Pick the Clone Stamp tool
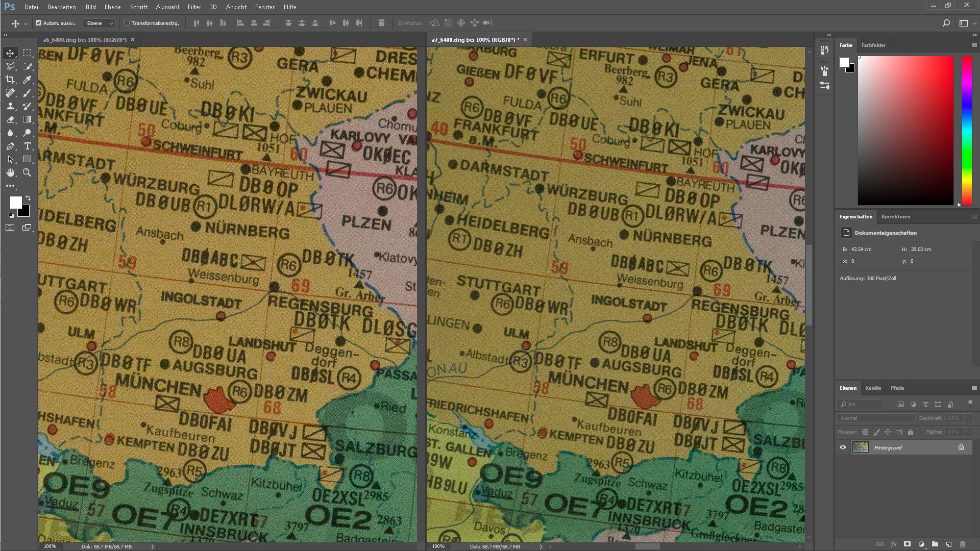This screenshot has width=980, height=551. tap(10, 106)
